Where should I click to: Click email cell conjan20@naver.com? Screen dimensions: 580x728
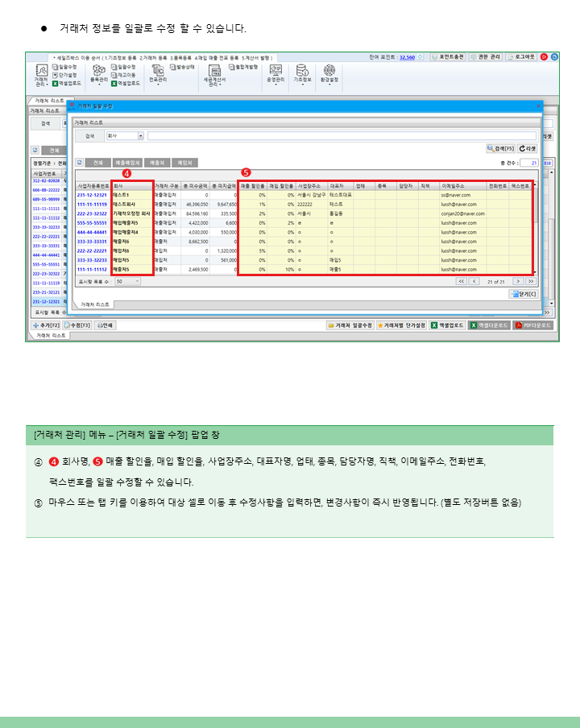(463, 213)
